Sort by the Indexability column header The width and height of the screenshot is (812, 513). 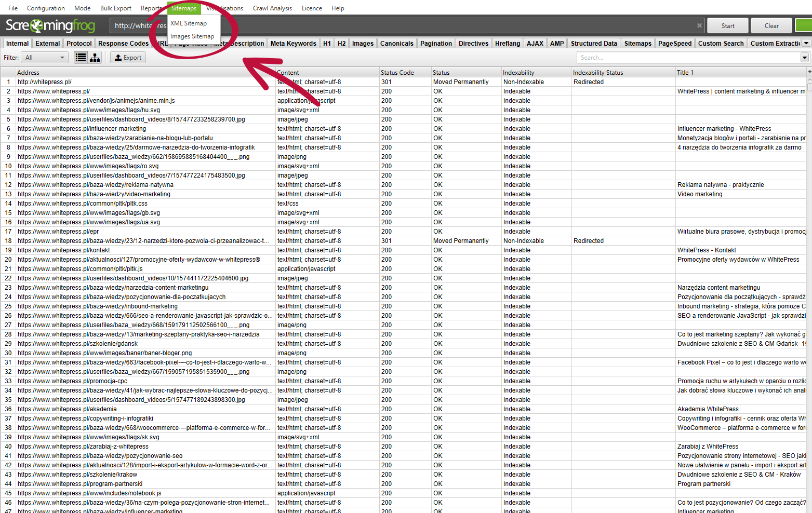[537, 72]
